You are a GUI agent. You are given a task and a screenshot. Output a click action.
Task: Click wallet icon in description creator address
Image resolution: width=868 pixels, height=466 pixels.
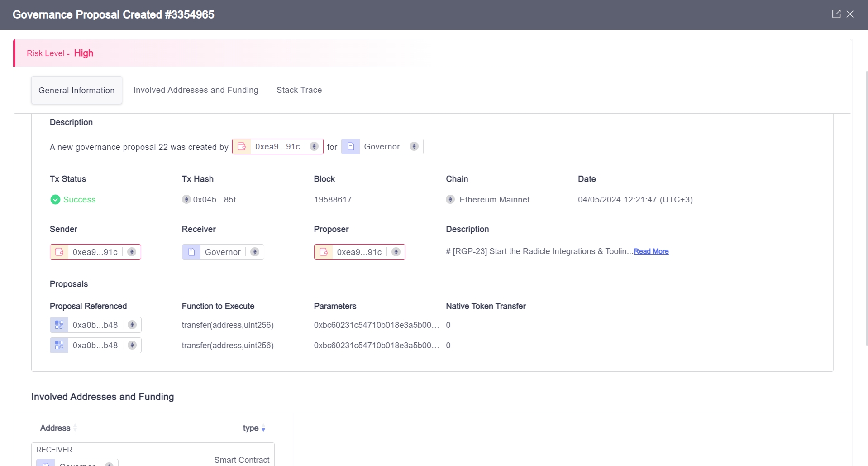click(242, 147)
